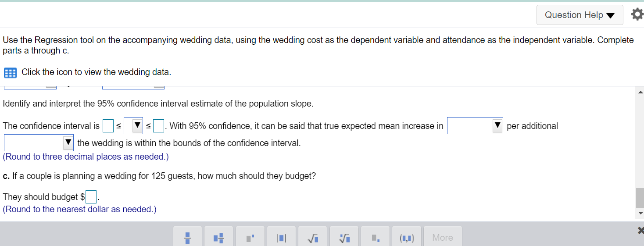Click the scrollbar up arrow
644x246 pixels.
pos(640,92)
